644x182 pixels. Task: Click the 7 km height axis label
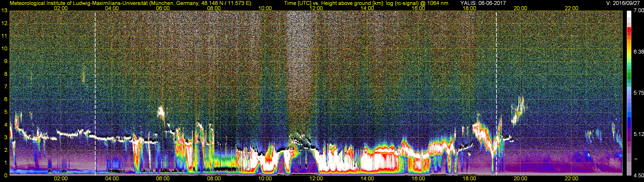[x=6, y=87]
